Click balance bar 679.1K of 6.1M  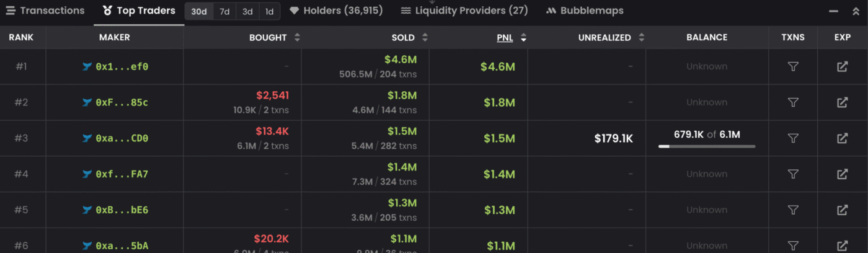click(x=707, y=146)
